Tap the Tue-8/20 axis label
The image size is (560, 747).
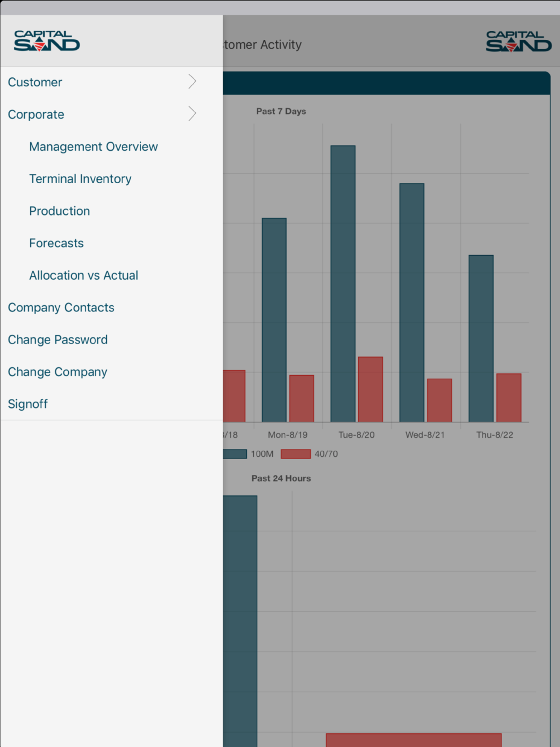[357, 435]
